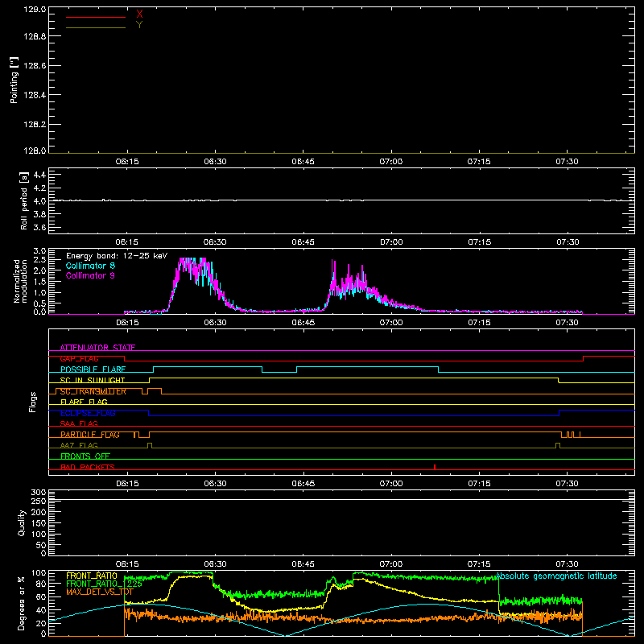Click the Normalized modulation axis title
Image resolution: width=644 pixels, height=644 pixels.
(21, 281)
